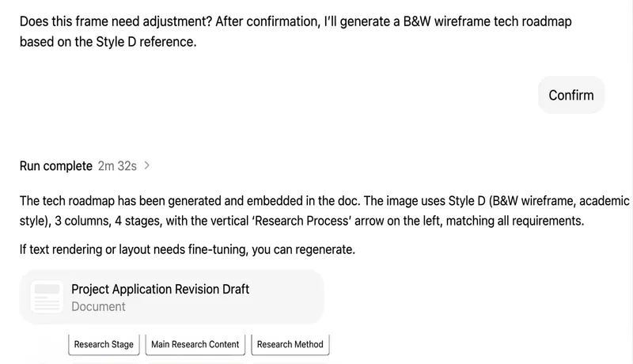Click the 'Style D reference' phrase

(x=146, y=42)
